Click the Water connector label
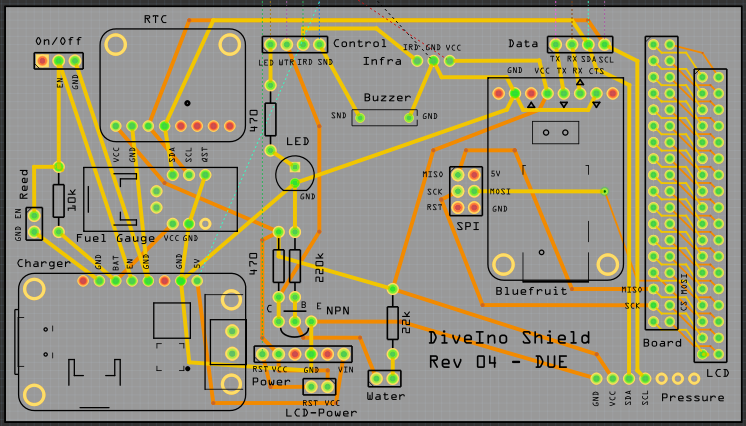 click(385, 396)
